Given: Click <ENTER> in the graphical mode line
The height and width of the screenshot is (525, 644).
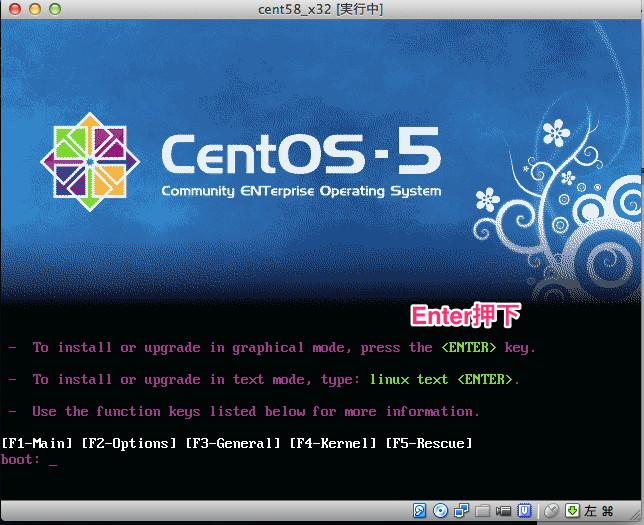Looking at the screenshot, I should coord(469,348).
